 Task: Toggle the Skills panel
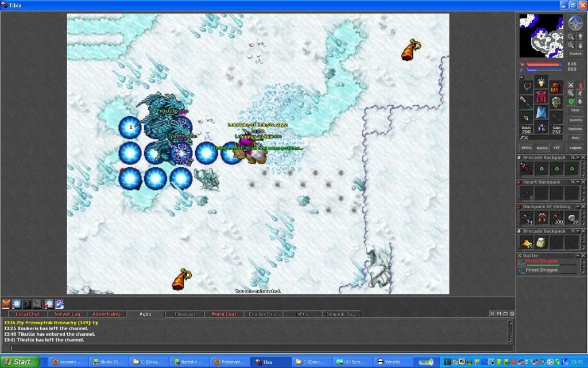pos(527,148)
